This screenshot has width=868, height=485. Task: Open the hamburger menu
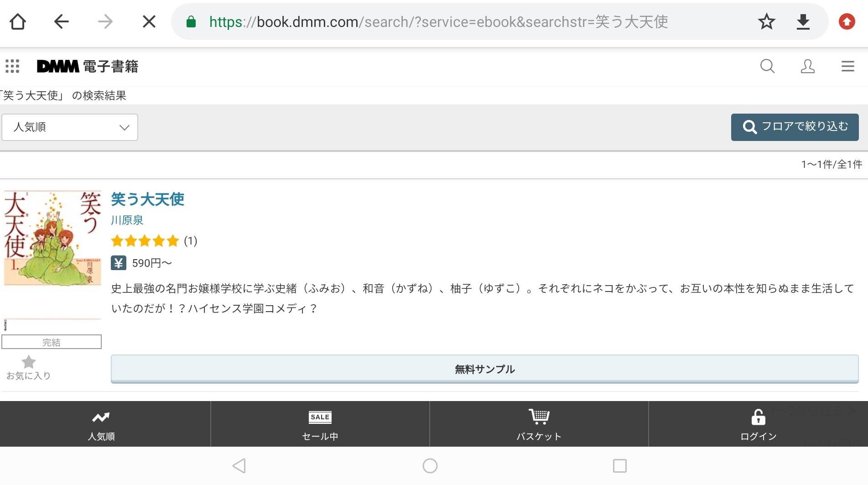847,66
